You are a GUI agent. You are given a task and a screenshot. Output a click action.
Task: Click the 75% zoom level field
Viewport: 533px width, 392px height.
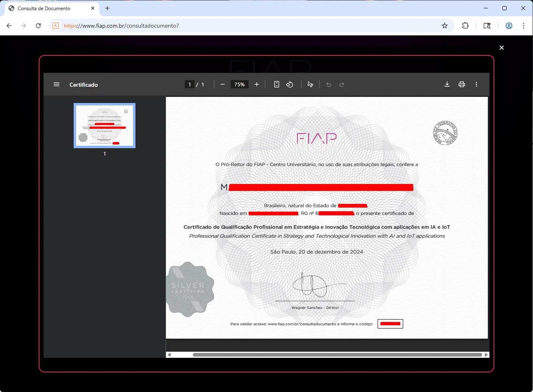pos(240,85)
